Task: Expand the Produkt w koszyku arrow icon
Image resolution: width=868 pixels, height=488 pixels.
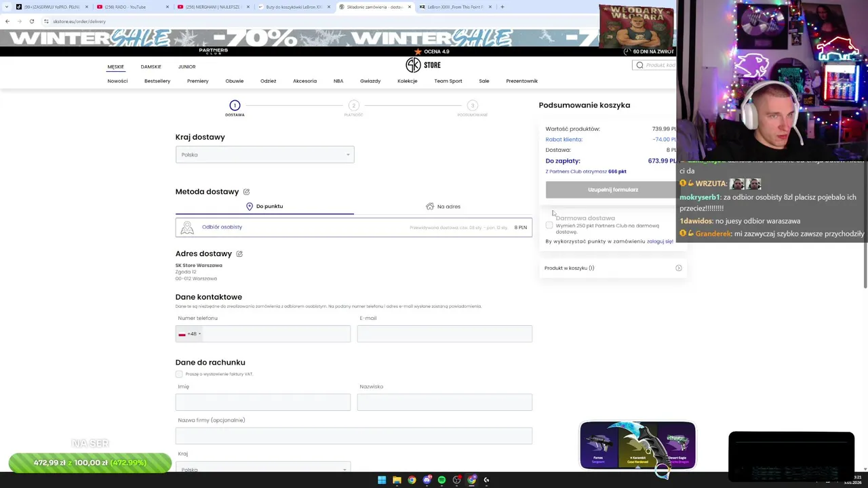Action: 678,268
